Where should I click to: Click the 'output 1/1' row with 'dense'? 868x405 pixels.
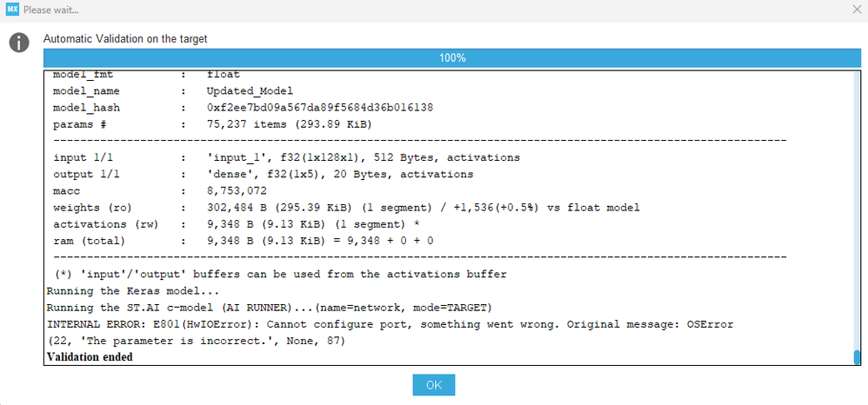263,175
